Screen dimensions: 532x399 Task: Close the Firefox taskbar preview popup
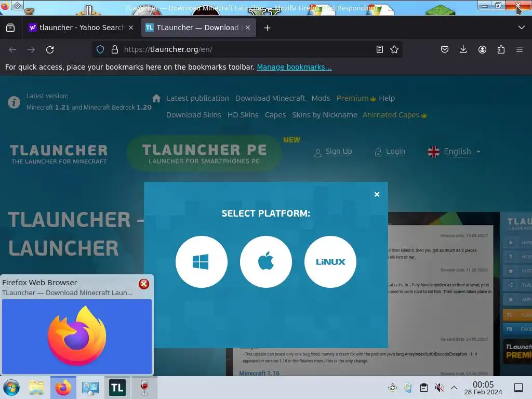coord(144,284)
